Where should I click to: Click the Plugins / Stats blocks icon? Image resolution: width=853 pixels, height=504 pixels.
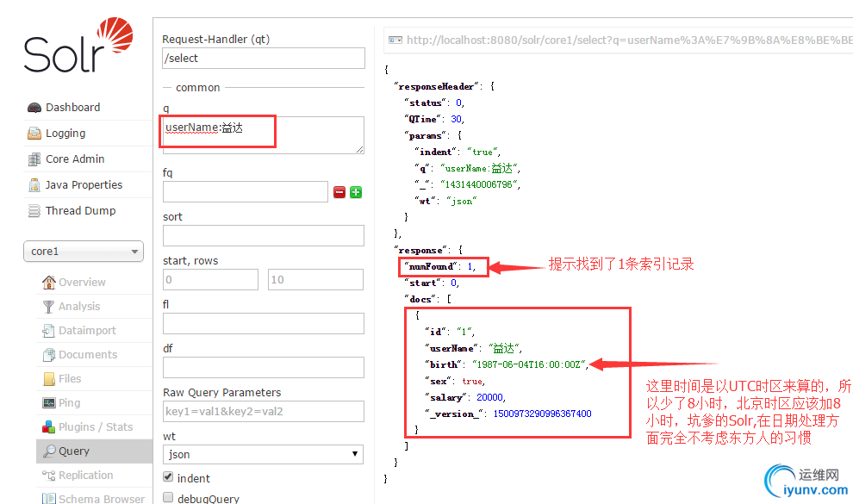(48, 426)
